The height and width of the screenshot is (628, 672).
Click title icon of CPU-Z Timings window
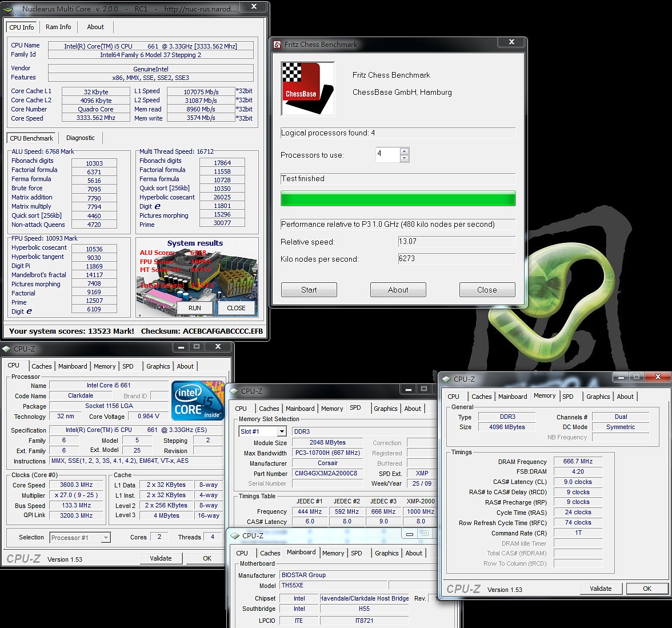[x=447, y=379]
